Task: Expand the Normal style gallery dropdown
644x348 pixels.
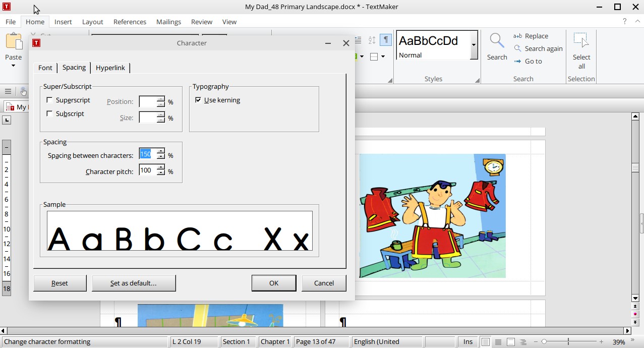Action: coord(474,44)
